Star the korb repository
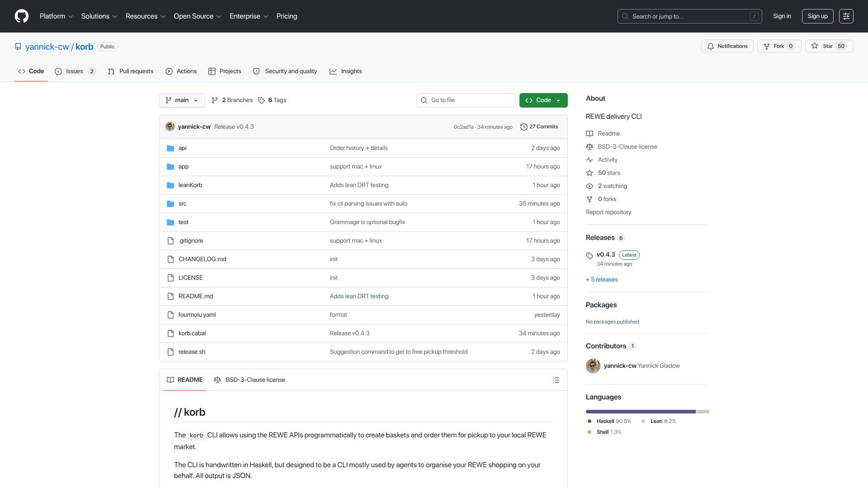 [x=829, y=46]
